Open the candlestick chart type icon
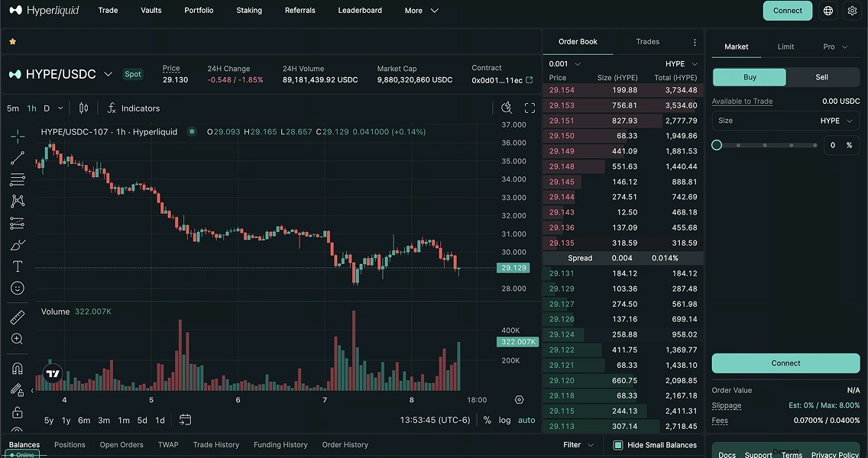 (84, 108)
